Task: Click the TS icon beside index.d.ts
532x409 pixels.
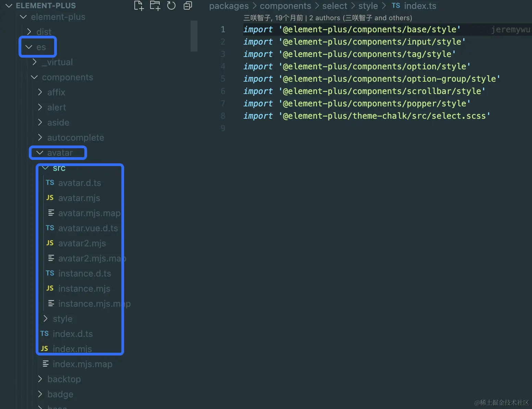Action: [x=45, y=334]
